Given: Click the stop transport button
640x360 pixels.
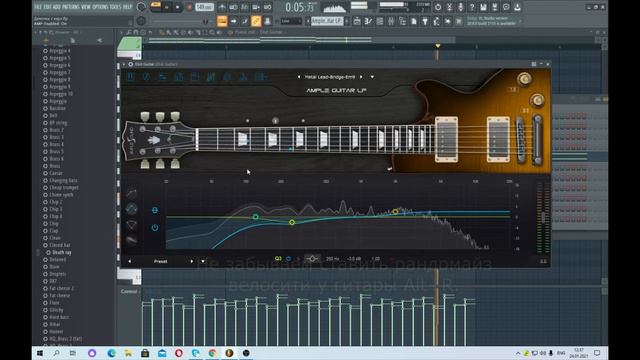Looking at the screenshot, I should pos(177,7).
